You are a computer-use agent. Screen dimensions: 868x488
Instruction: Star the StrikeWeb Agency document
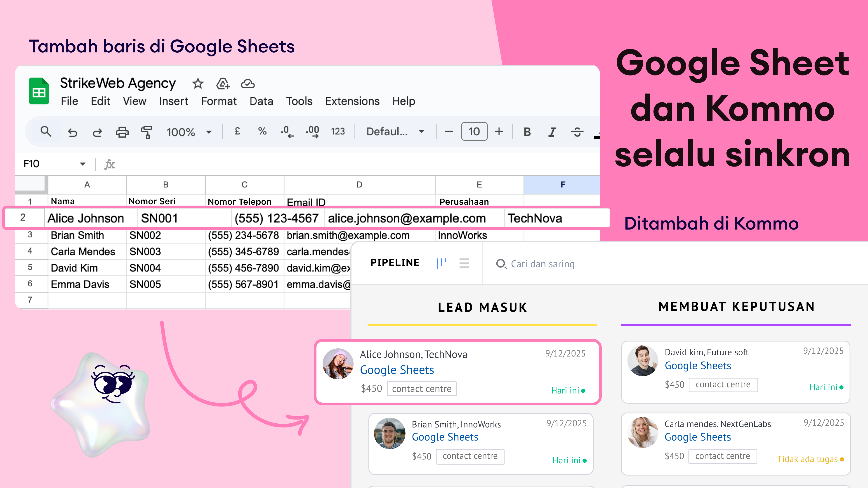pos(198,84)
